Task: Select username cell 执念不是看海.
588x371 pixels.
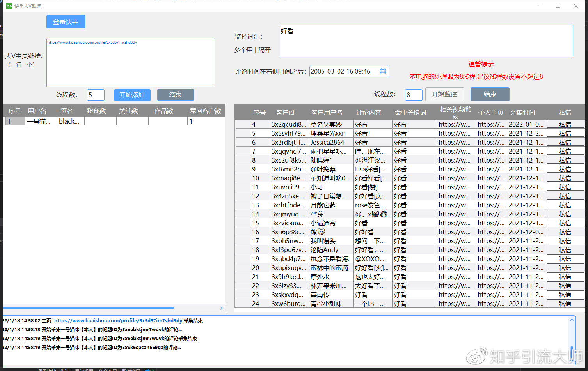Action: pyautogui.click(x=331, y=259)
